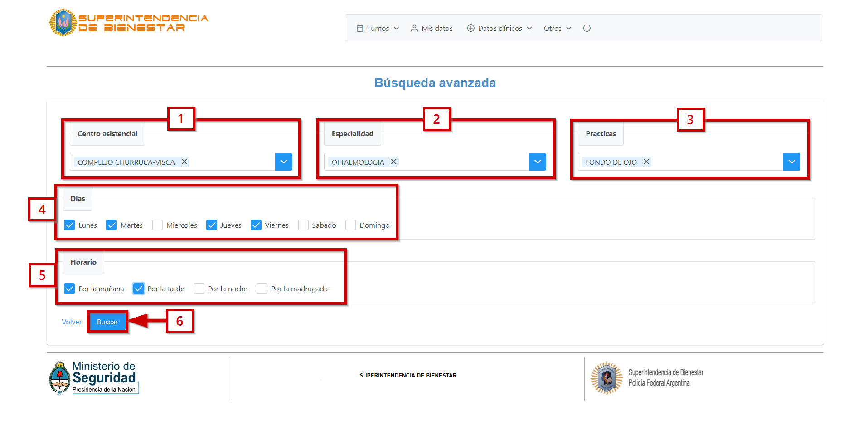Click the power logout icon
The width and height of the screenshot is (868, 436).
point(587,28)
